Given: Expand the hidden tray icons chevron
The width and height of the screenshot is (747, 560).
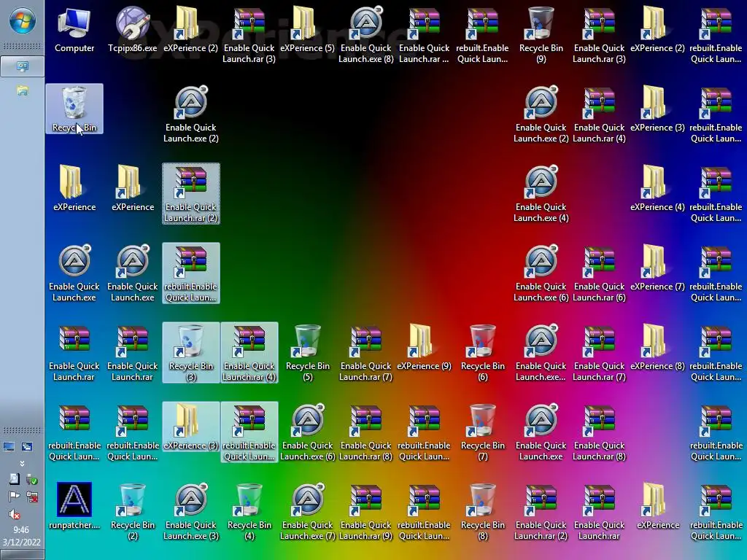Looking at the screenshot, I should click(22, 463).
